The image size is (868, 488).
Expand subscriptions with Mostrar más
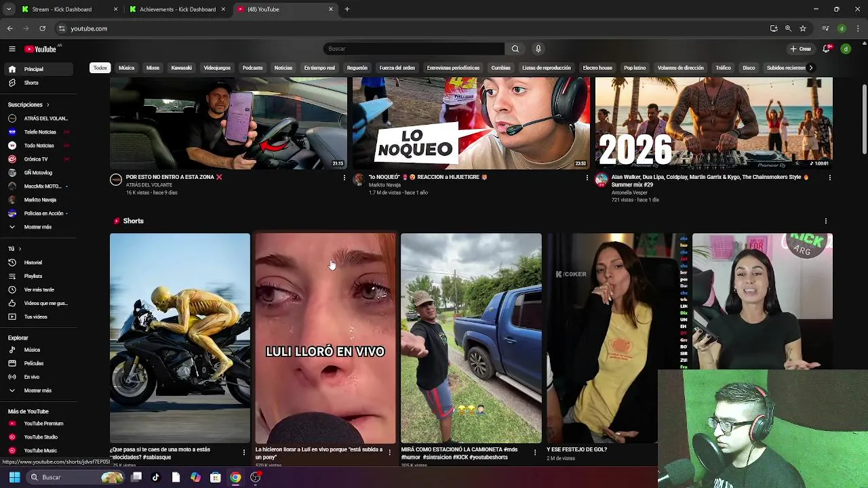[x=37, y=227]
